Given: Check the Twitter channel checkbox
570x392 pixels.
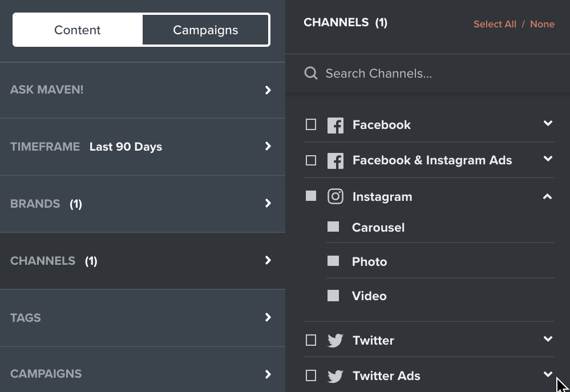Looking at the screenshot, I should pos(311,340).
